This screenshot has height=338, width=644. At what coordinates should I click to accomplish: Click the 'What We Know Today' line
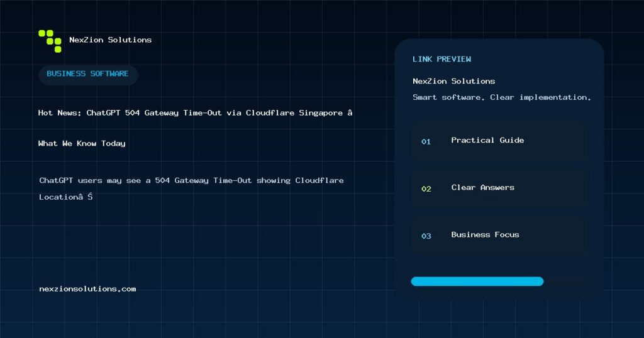coord(82,143)
